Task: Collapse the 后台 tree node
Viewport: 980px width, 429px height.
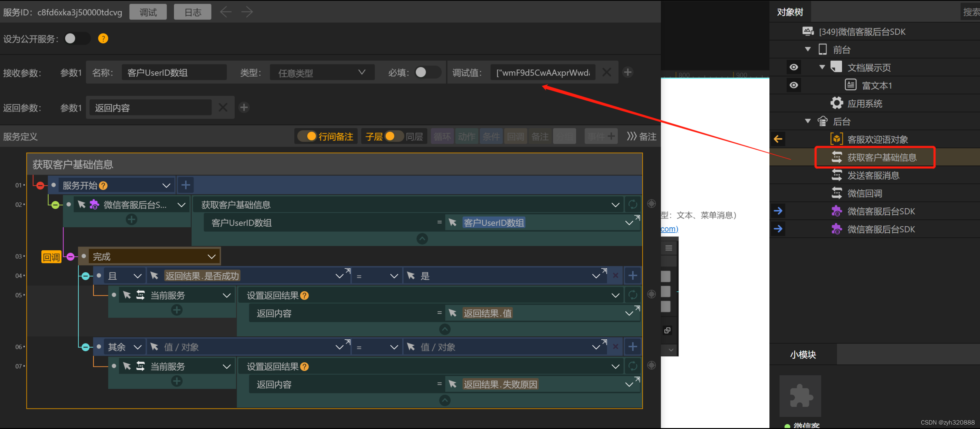Action: point(808,121)
